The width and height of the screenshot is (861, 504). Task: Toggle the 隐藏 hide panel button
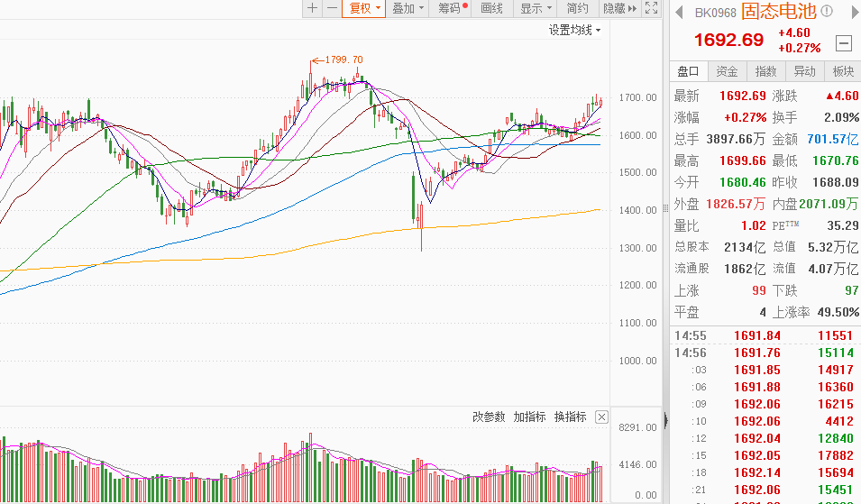tap(619, 8)
